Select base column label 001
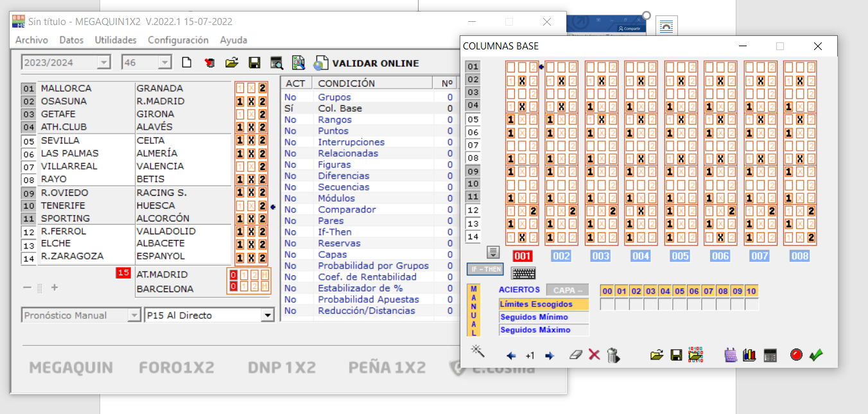This screenshot has height=414, width=868. click(522, 256)
